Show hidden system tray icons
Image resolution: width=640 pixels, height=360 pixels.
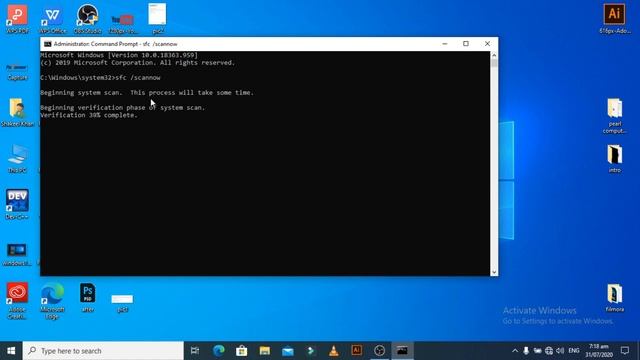coord(515,351)
